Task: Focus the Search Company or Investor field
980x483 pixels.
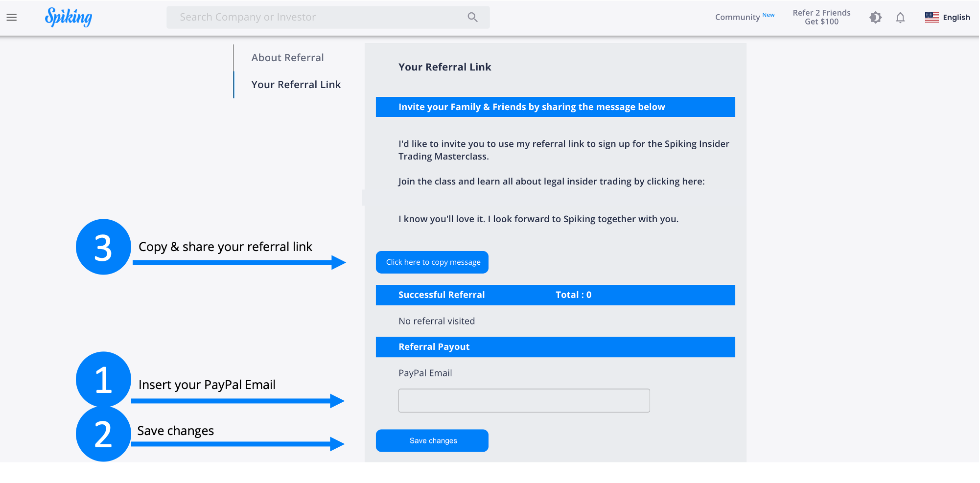Action: click(318, 17)
